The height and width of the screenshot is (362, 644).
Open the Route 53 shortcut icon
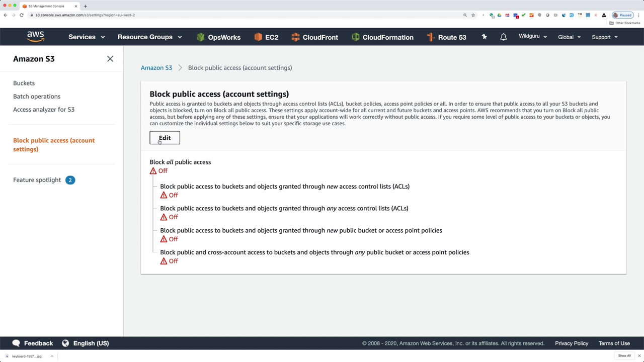pos(431,37)
